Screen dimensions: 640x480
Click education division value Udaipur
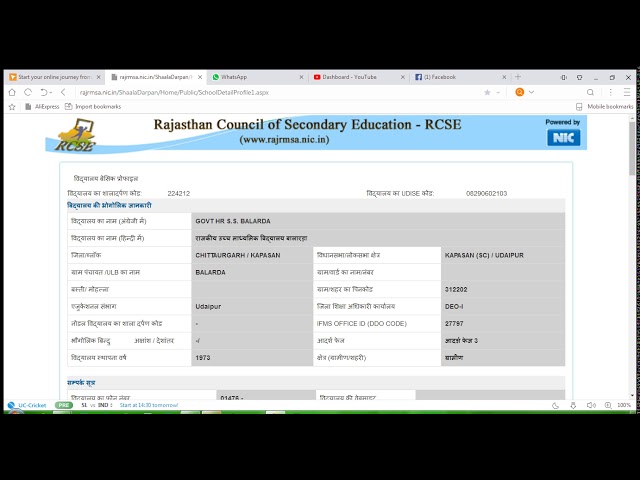(x=208, y=307)
